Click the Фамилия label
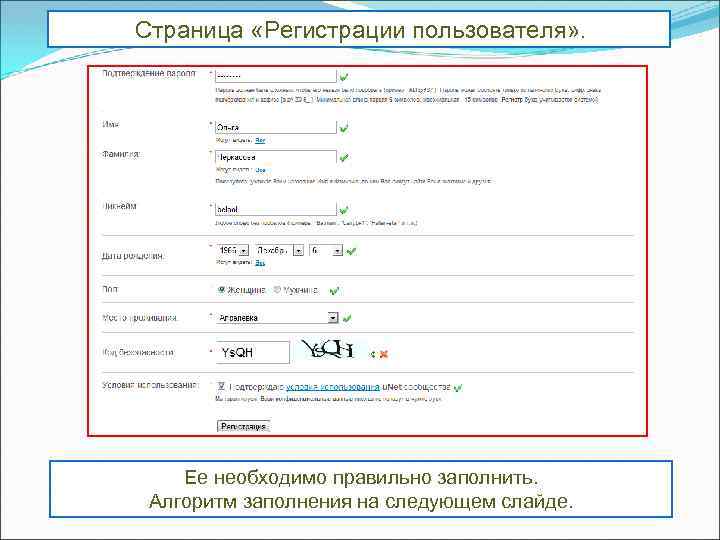 click(x=121, y=154)
